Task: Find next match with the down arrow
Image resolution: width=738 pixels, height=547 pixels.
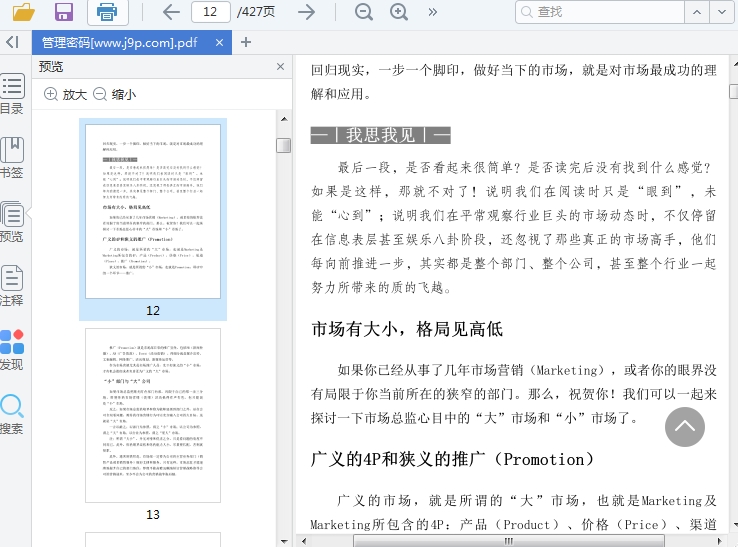Action: (x=722, y=12)
